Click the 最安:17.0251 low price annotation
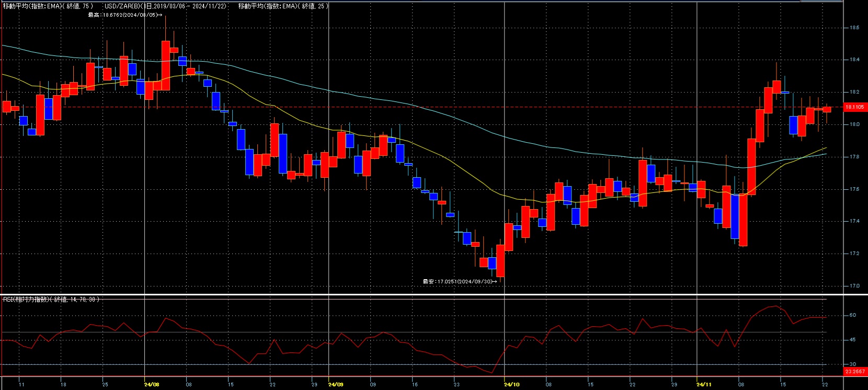The width and height of the screenshot is (868, 390). tap(460, 281)
